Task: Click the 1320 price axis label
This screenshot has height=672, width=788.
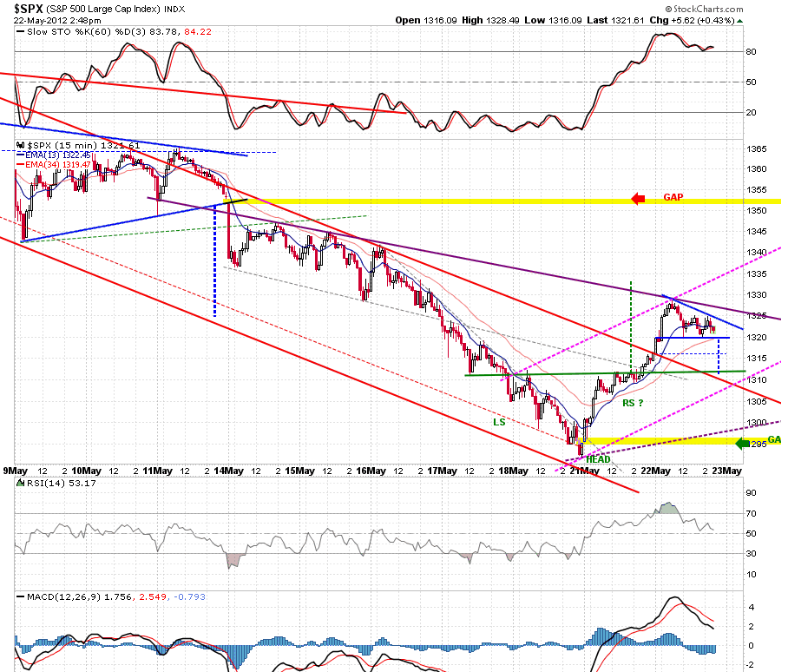Action: click(757, 338)
